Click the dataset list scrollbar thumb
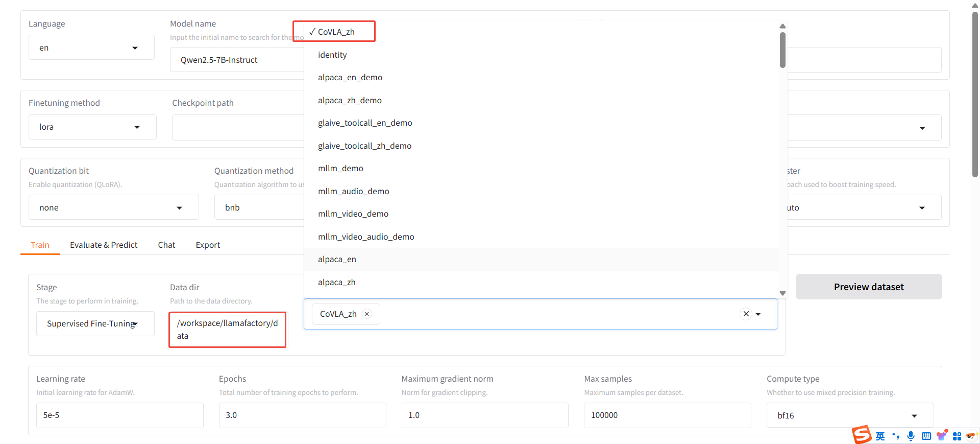 (x=782, y=50)
